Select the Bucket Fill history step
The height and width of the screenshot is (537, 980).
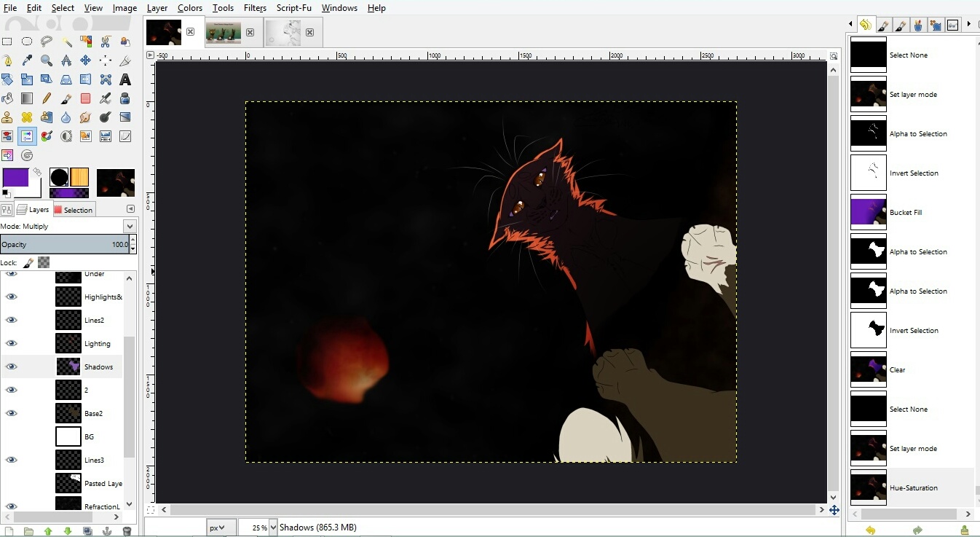912,213
